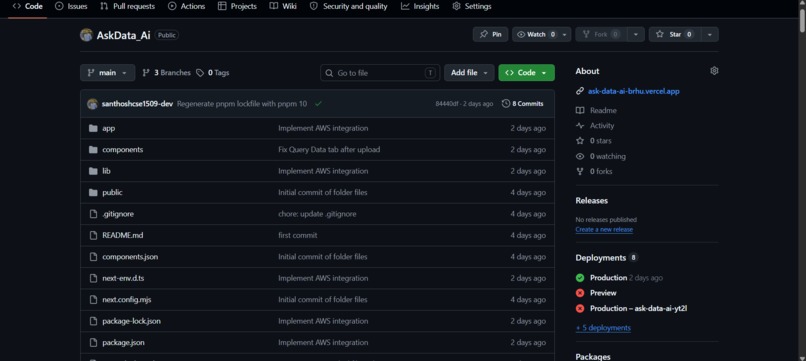This screenshot has height=361, width=806.
Task: Click the README.md file icon
Action: (x=93, y=235)
